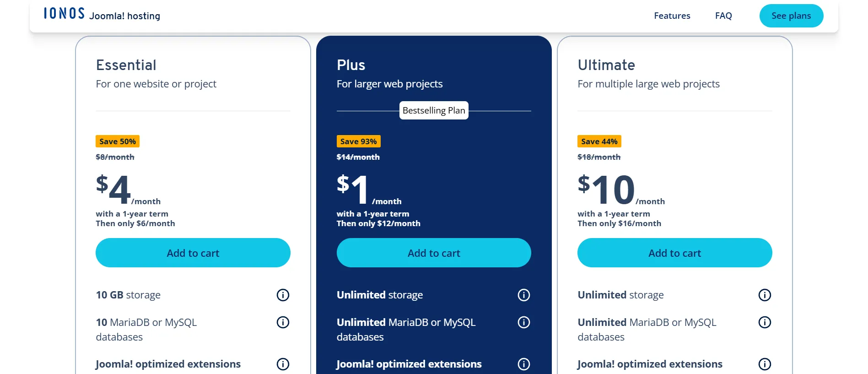
Task: Click the info icon beside Essential's MariaDB databases
Action: coord(283,322)
